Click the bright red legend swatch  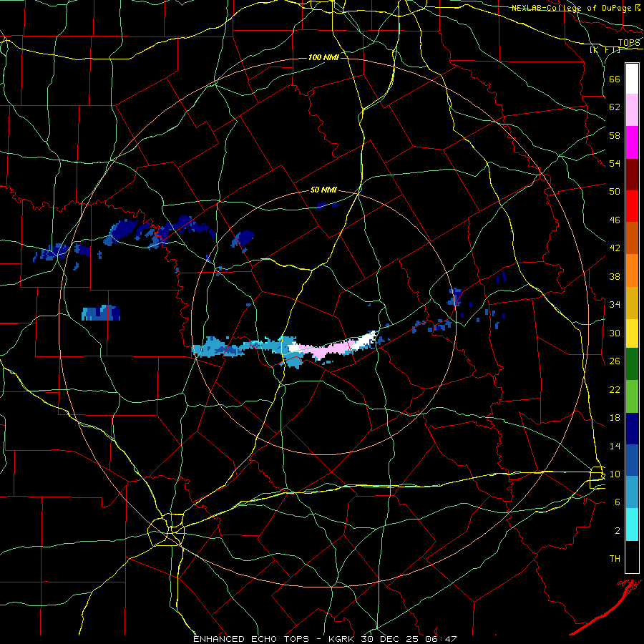[632, 206]
